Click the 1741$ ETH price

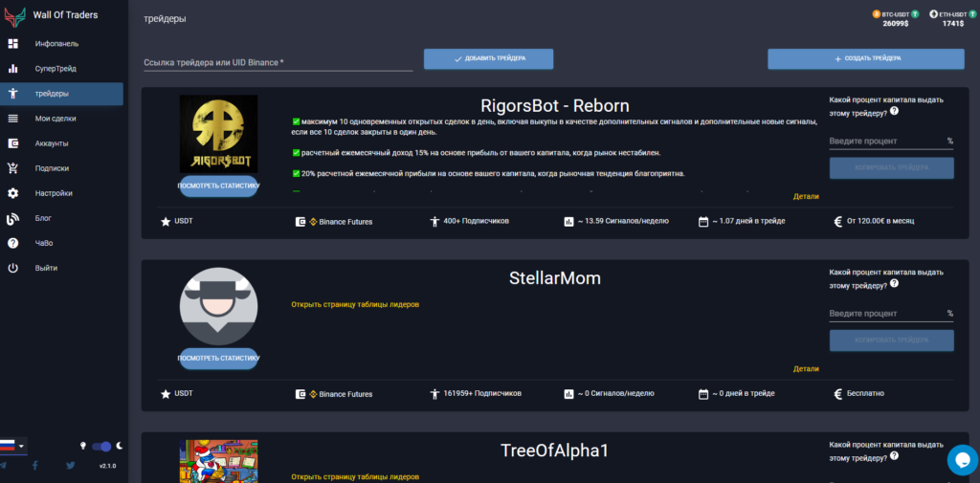953,24
